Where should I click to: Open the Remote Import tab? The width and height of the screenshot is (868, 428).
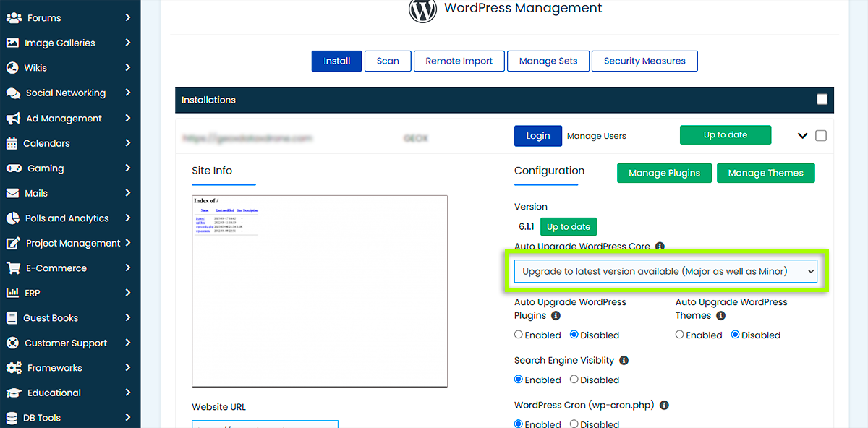459,61
